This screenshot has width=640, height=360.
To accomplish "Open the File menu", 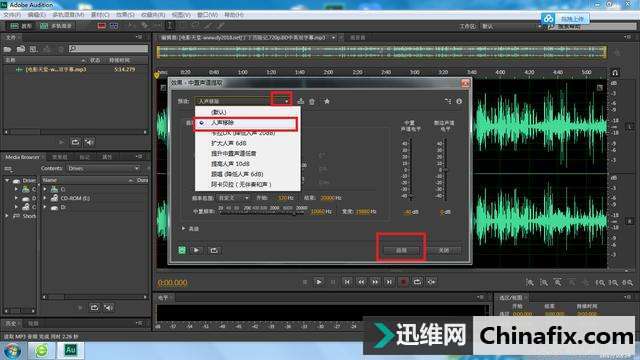I will [12, 15].
